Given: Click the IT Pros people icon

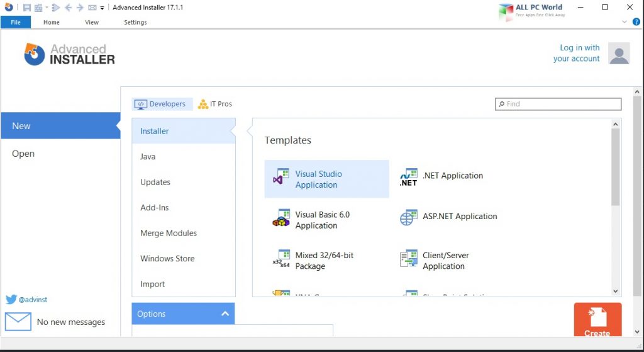Looking at the screenshot, I should click(x=203, y=104).
